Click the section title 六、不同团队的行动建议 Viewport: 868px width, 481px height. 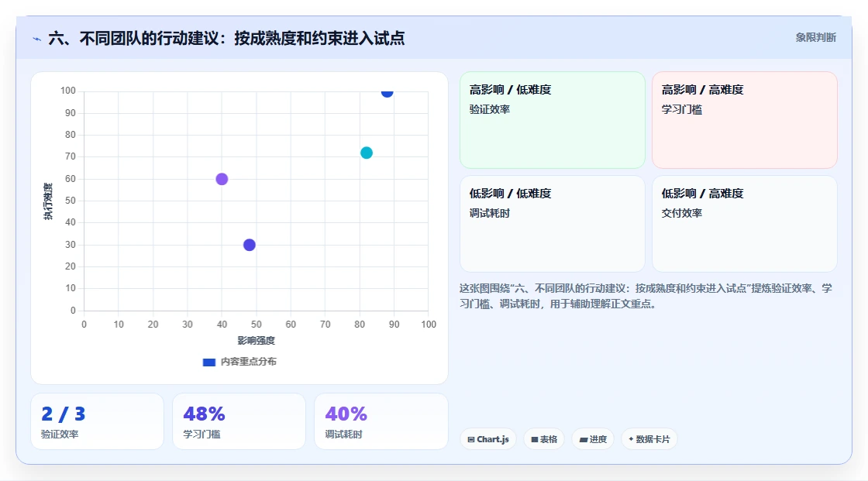point(226,39)
